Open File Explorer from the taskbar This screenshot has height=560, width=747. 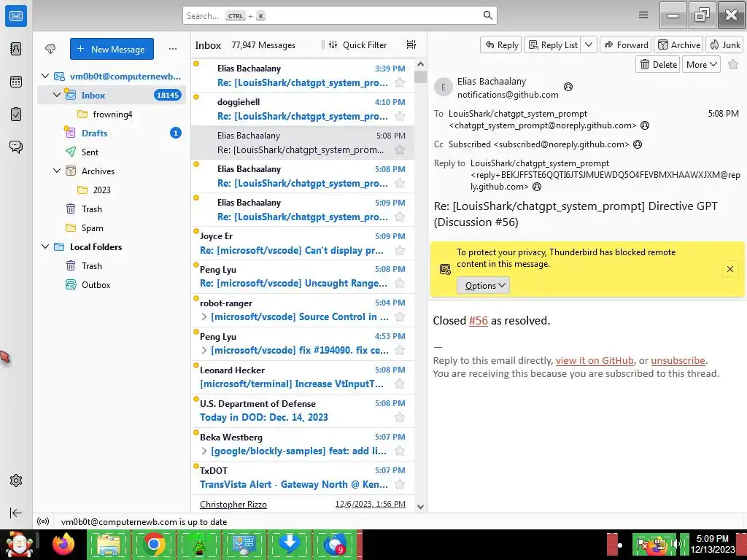109,544
